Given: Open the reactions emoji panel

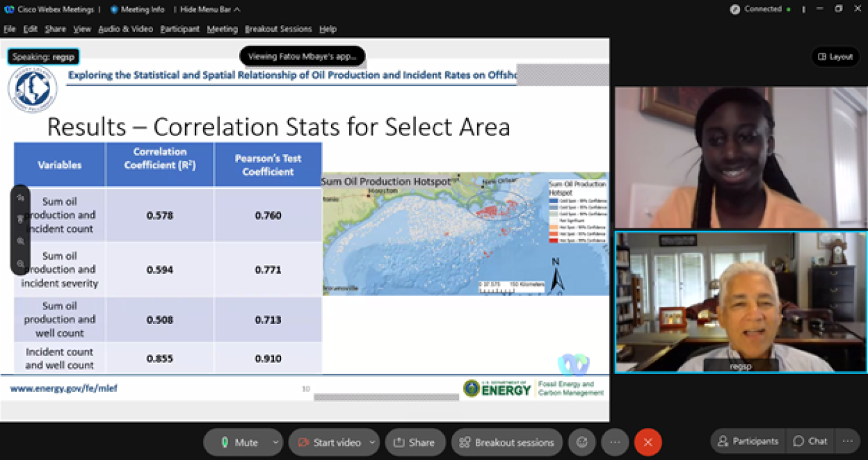Looking at the screenshot, I should pos(583,442).
